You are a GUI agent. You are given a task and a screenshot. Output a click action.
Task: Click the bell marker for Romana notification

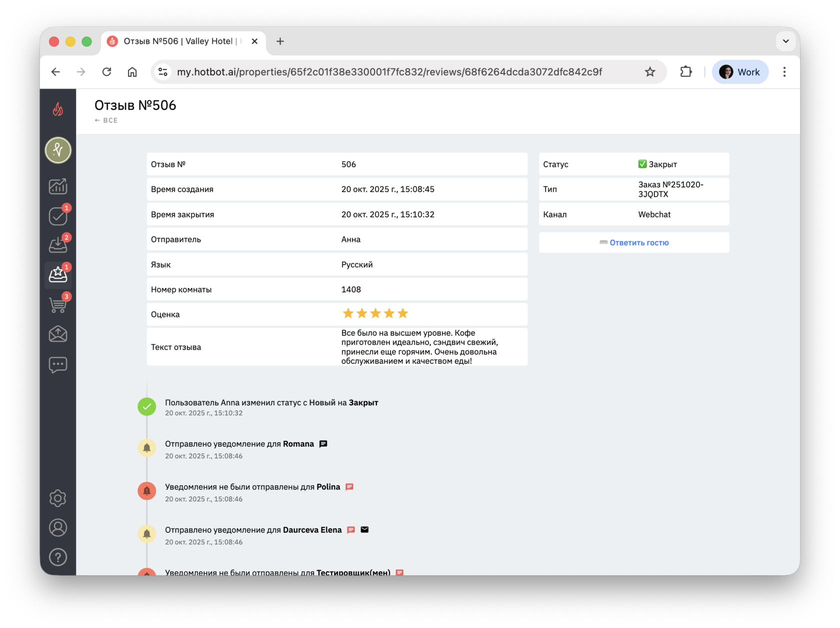pos(147,447)
